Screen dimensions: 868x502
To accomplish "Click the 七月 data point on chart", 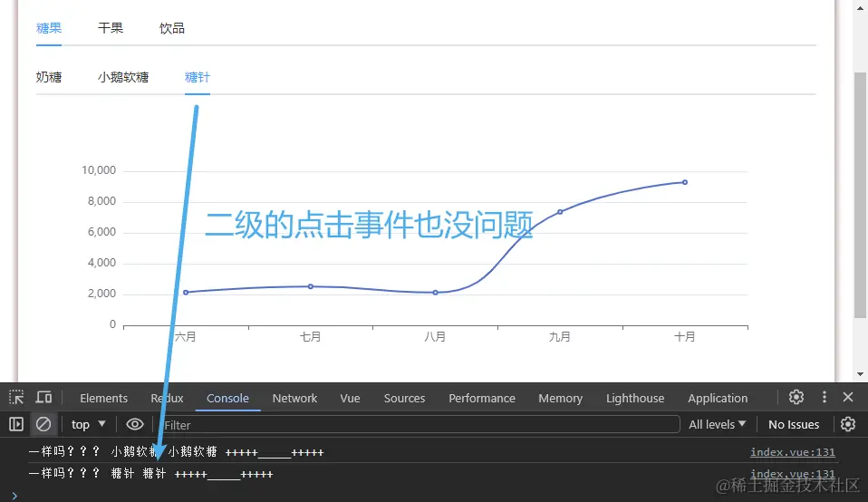I will coord(311,286).
